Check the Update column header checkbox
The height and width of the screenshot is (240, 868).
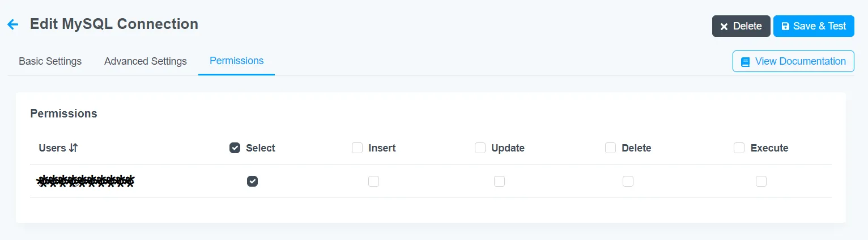(480, 148)
